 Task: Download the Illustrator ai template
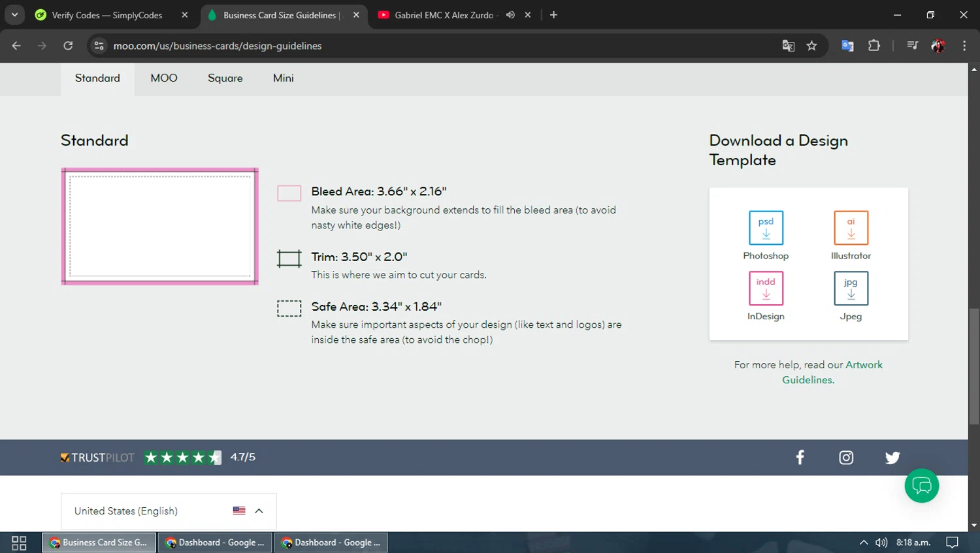pyautogui.click(x=851, y=228)
